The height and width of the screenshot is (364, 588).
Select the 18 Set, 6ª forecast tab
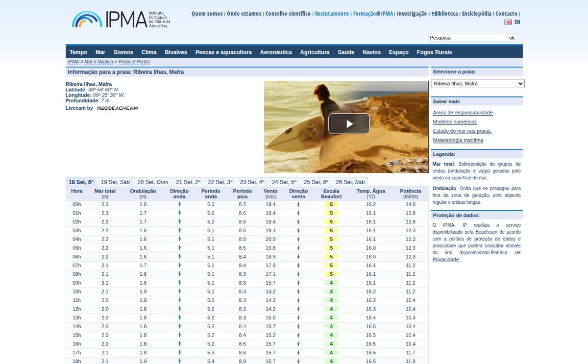pos(81,182)
